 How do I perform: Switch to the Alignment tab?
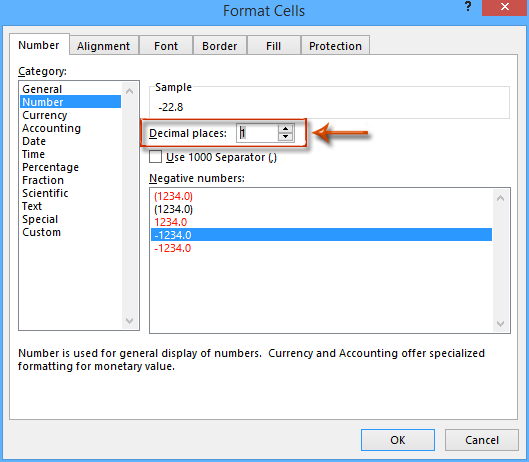pos(104,46)
